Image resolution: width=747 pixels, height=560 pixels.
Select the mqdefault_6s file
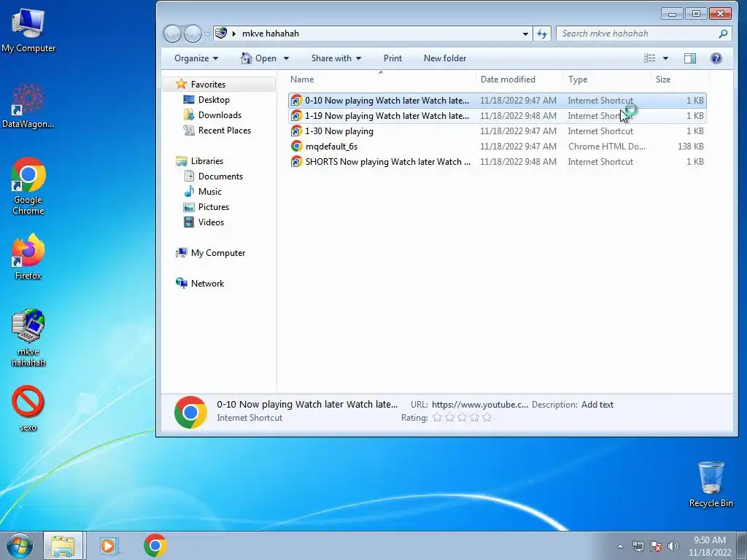[x=497, y=146]
